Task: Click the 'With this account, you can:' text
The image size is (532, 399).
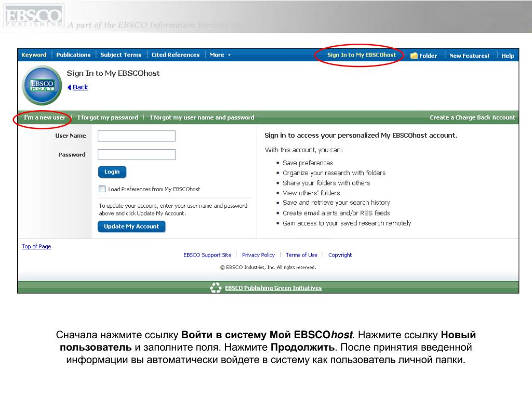Action: (304, 150)
